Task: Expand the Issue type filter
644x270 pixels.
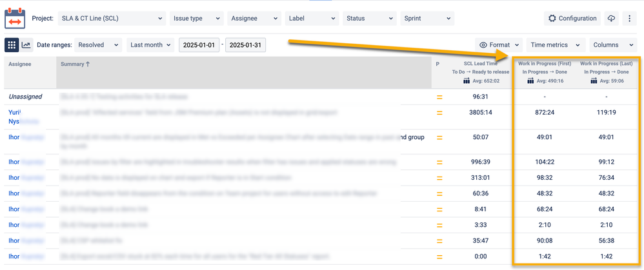Action: pyautogui.click(x=197, y=19)
